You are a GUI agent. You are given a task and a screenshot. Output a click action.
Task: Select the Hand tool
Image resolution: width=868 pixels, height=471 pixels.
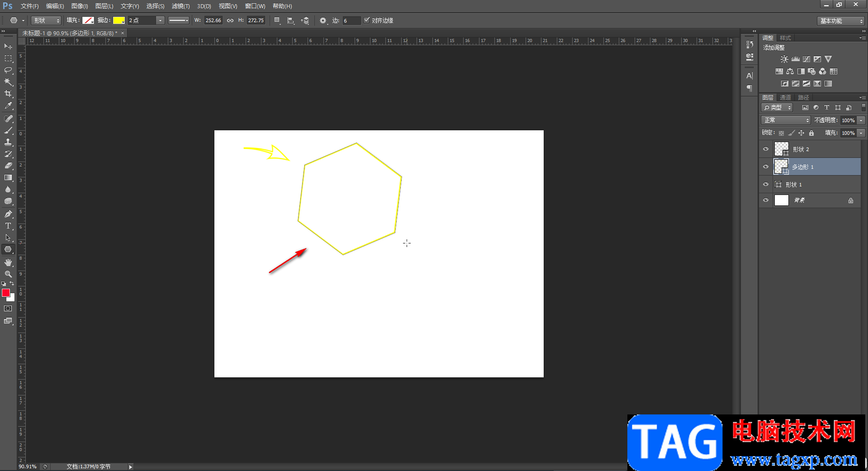pyautogui.click(x=8, y=262)
